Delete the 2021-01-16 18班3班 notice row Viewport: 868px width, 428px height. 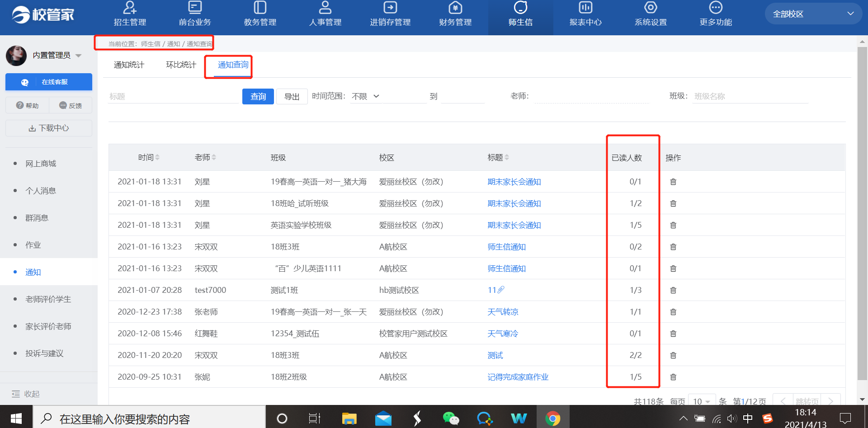(x=673, y=247)
